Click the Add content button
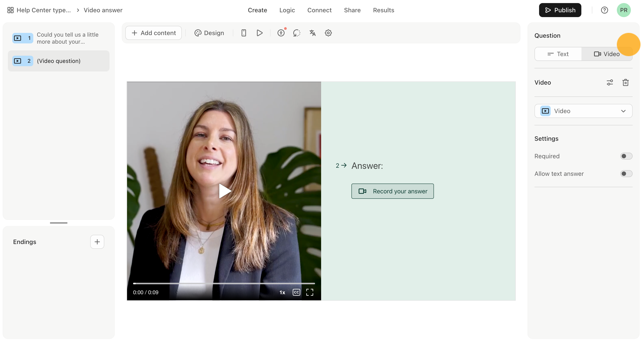 (x=154, y=33)
